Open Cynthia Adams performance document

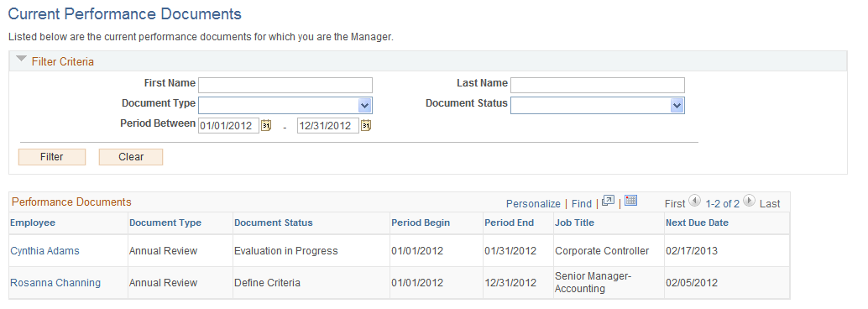click(44, 251)
